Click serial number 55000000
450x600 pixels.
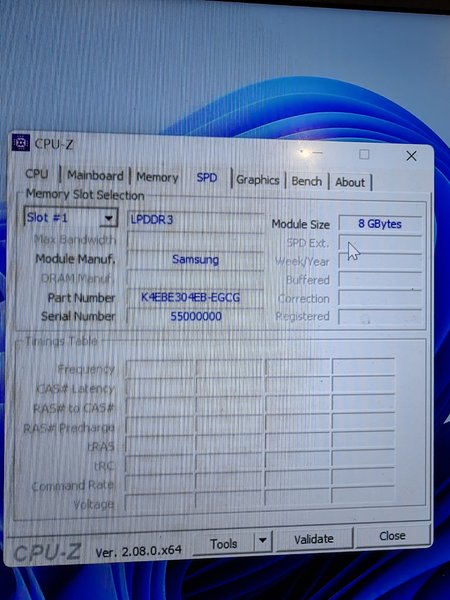[196, 316]
